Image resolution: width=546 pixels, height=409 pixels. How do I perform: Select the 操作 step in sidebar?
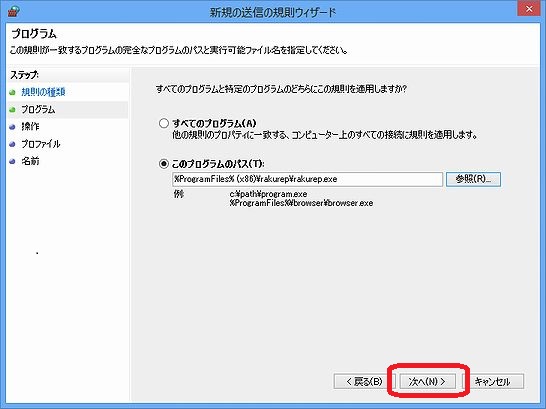30,127
